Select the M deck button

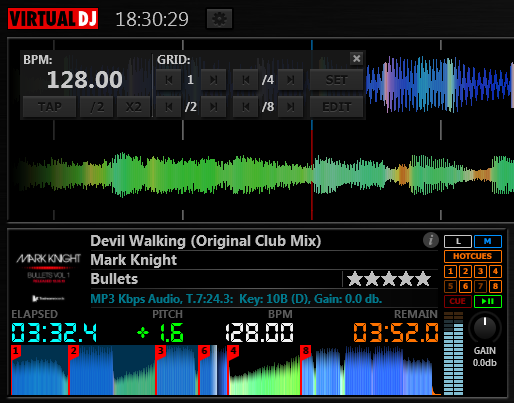click(x=488, y=241)
